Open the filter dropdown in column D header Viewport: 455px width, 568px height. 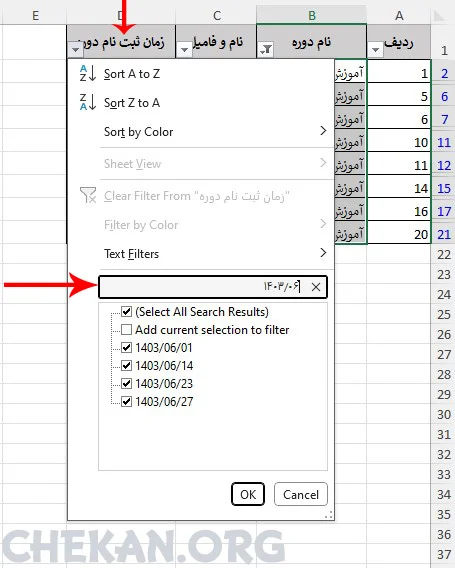(76, 50)
